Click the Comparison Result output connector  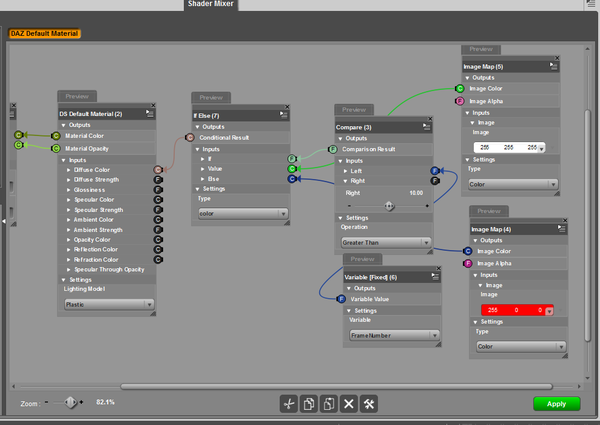click(x=333, y=149)
